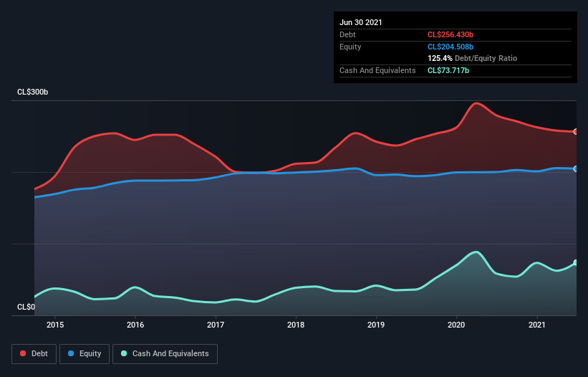The width and height of the screenshot is (588, 377).
Task: Click the 2020 x-axis label
Action: (x=456, y=325)
